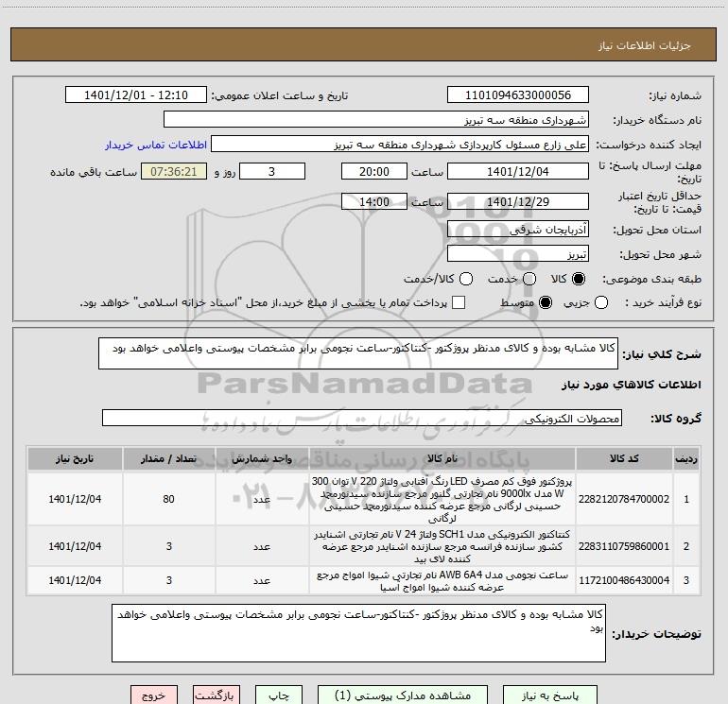This screenshot has height=704, width=728.
Task: Click the deadline time 20:00 field
Action: click(x=374, y=171)
